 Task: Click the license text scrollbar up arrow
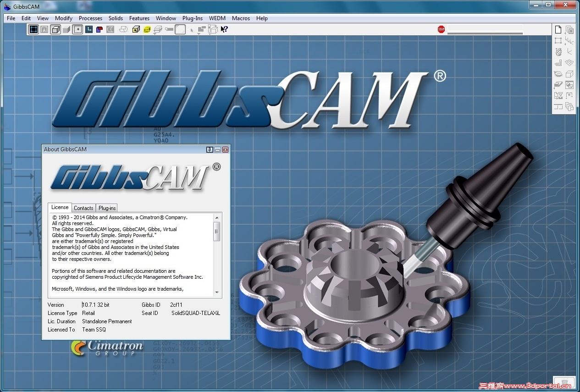(217, 217)
